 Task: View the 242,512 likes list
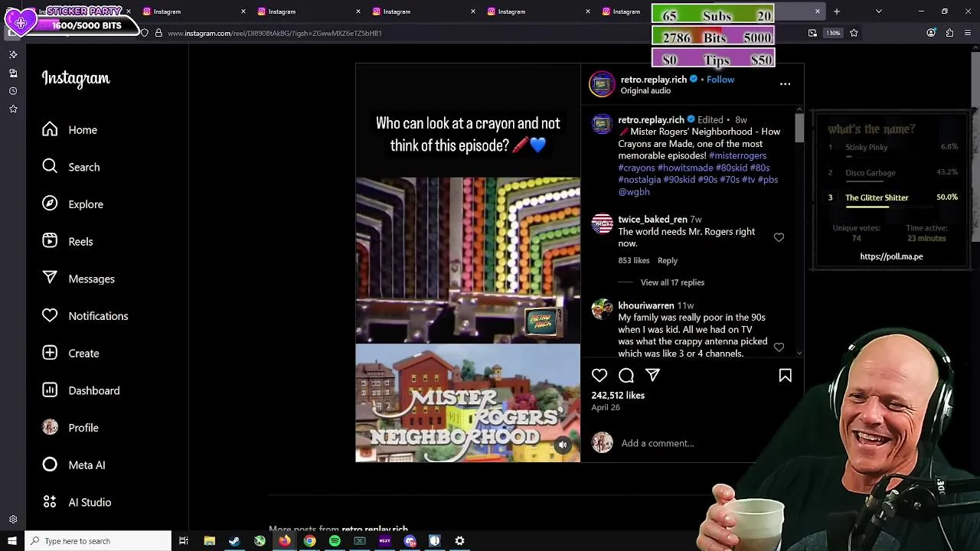coord(618,396)
